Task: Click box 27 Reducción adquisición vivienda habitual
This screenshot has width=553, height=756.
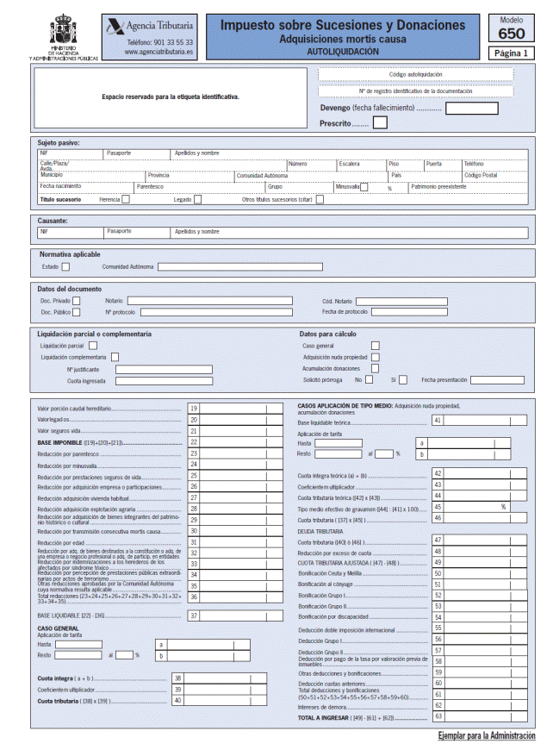Action: tap(235, 497)
